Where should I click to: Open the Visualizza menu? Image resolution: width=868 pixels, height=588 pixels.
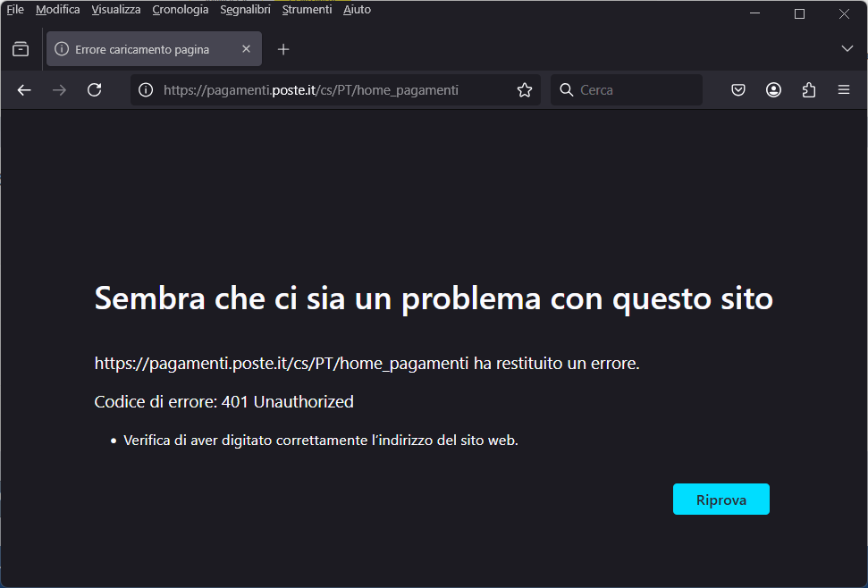[115, 10]
